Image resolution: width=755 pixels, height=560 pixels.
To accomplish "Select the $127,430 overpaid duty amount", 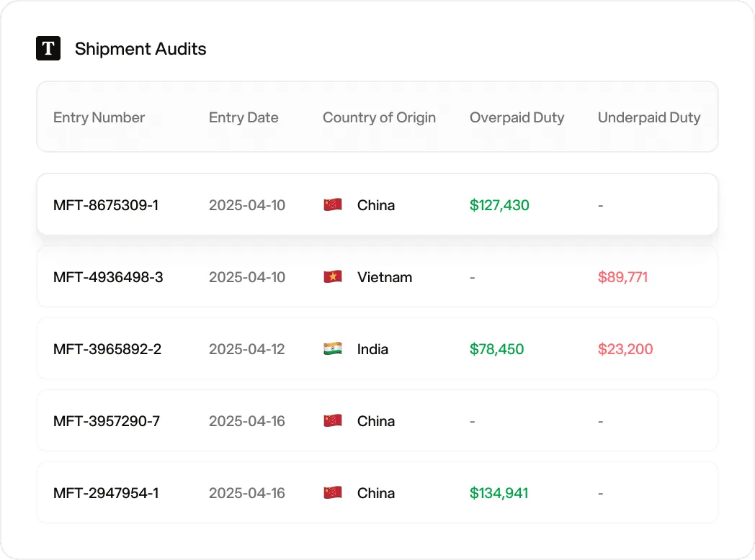I will tap(499, 205).
